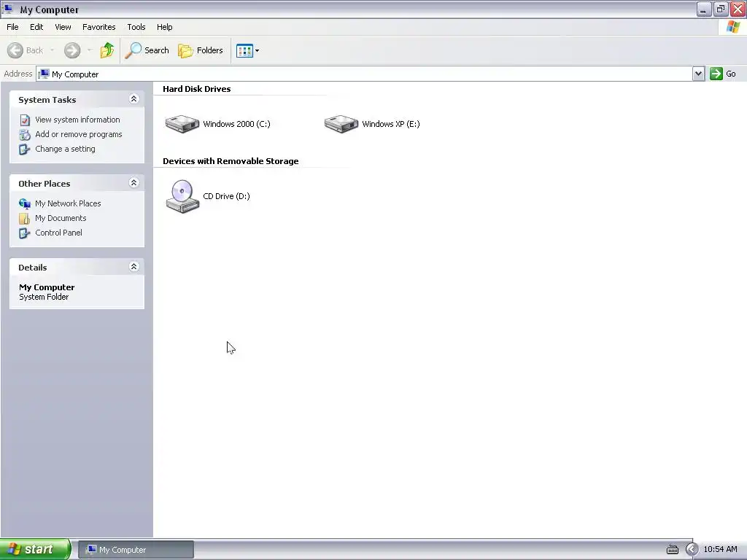Click View system information link
This screenshot has height=560, width=747.
coord(77,120)
